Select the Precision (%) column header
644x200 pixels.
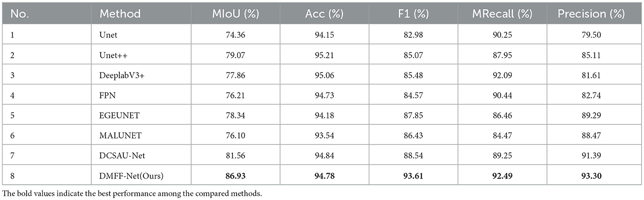point(591,14)
